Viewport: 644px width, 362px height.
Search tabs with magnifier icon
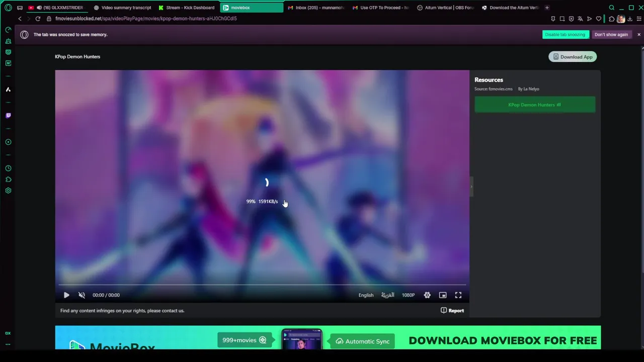coord(612,8)
